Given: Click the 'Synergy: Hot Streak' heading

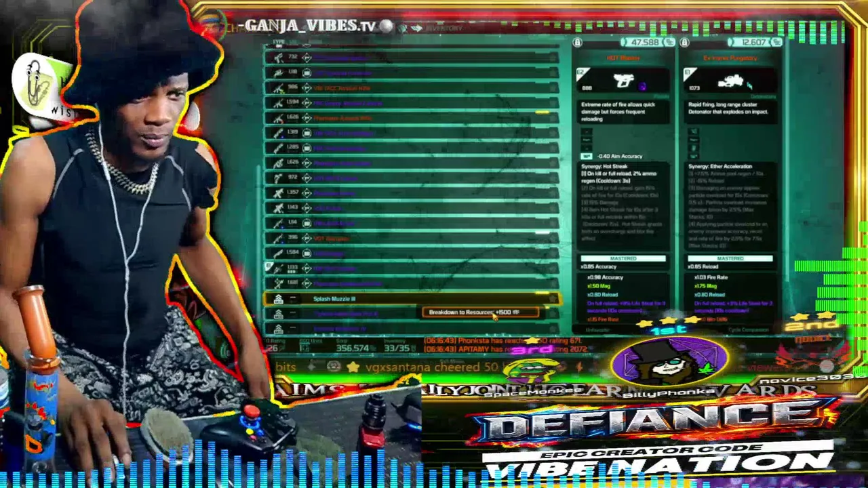Looking at the screenshot, I should click(x=604, y=167).
